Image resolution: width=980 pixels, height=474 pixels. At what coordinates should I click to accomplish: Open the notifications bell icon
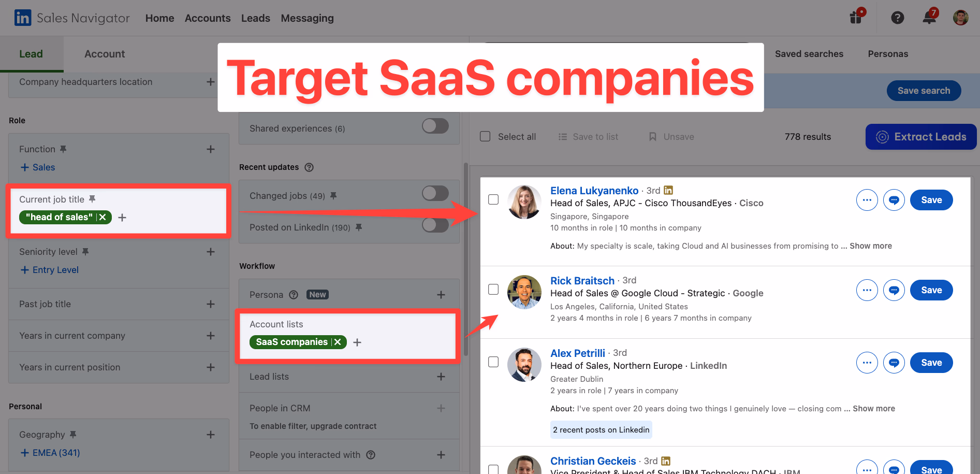click(930, 17)
